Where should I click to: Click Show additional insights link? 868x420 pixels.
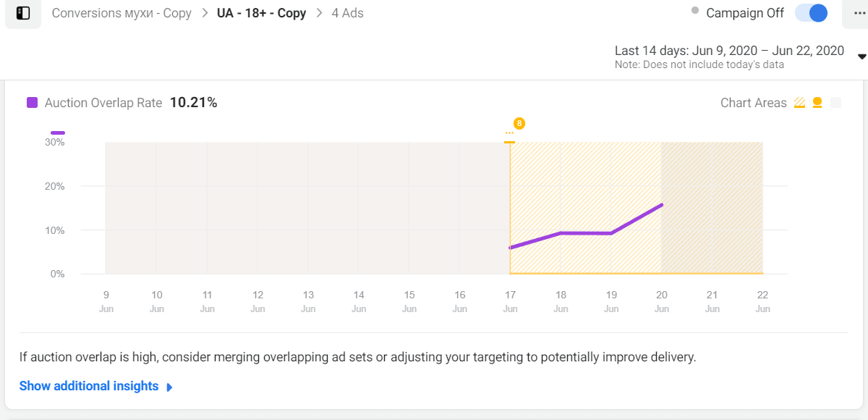pos(89,386)
